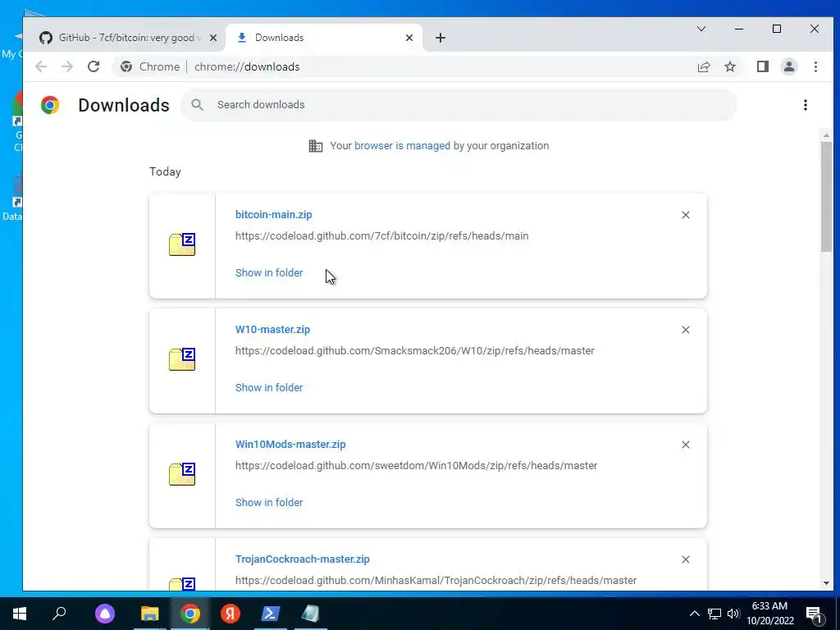840x630 pixels.
Task: Show W10-master.zip in folder
Action: pos(269,387)
